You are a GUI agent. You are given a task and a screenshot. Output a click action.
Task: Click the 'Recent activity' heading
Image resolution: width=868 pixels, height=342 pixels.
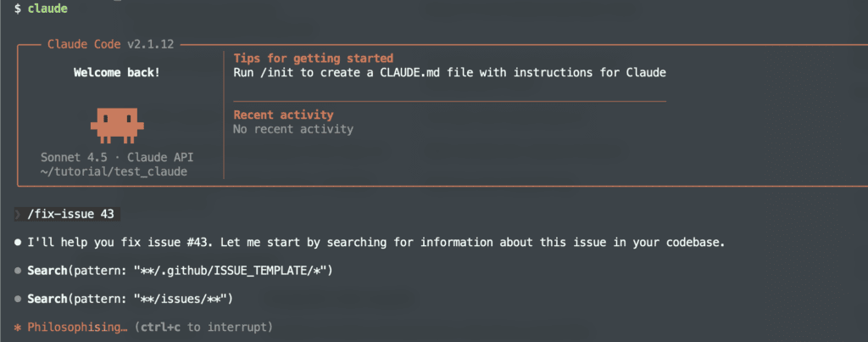(283, 115)
